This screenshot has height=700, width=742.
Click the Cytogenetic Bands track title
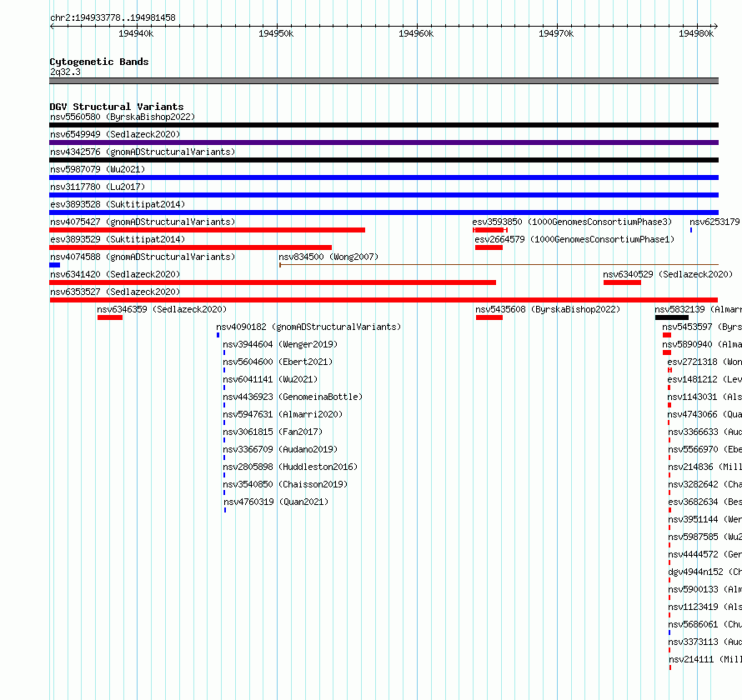point(99,62)
